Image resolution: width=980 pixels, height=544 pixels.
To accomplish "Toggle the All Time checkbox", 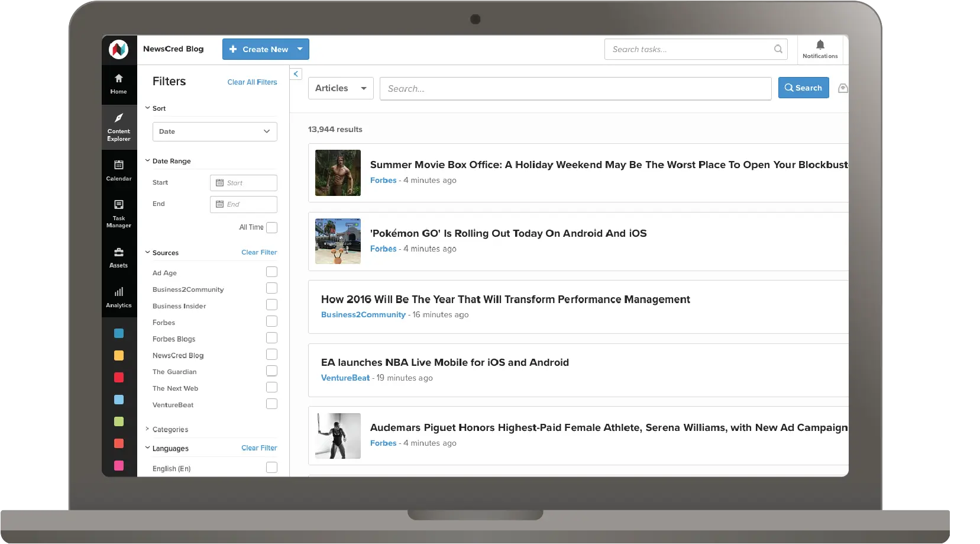I will pyautogui.click(x=271, y=227).
